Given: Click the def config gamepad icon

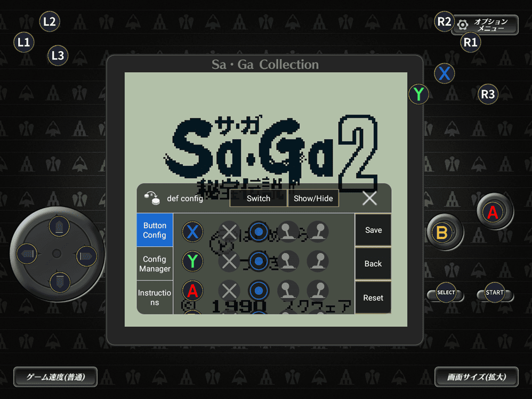Looking at the screenshot, I should [x=152, y=198].
